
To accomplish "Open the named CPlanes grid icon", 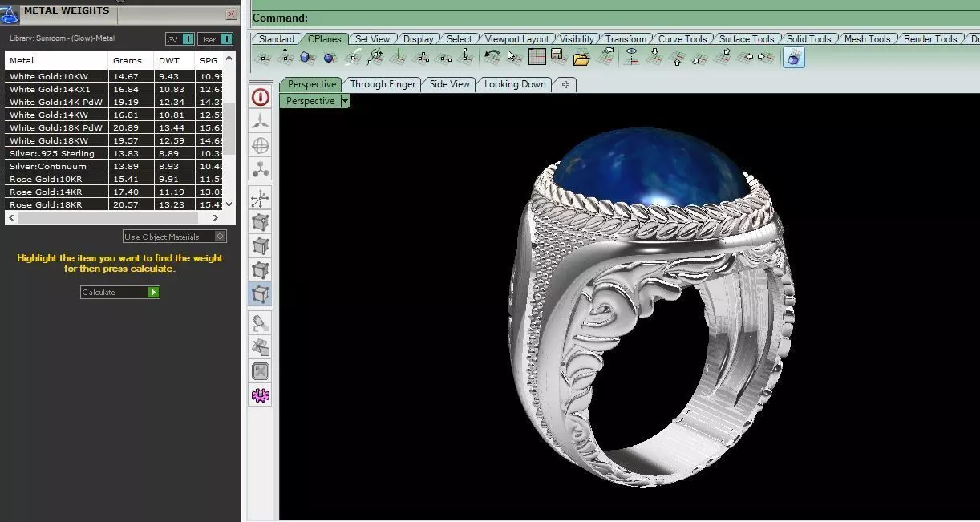I will pos(537,57).
